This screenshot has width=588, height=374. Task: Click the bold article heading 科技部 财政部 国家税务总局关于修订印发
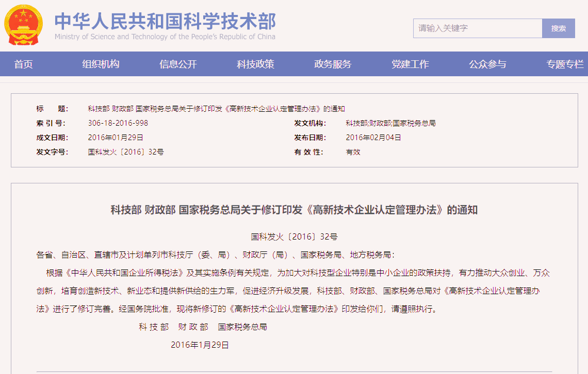pos(294,210)
